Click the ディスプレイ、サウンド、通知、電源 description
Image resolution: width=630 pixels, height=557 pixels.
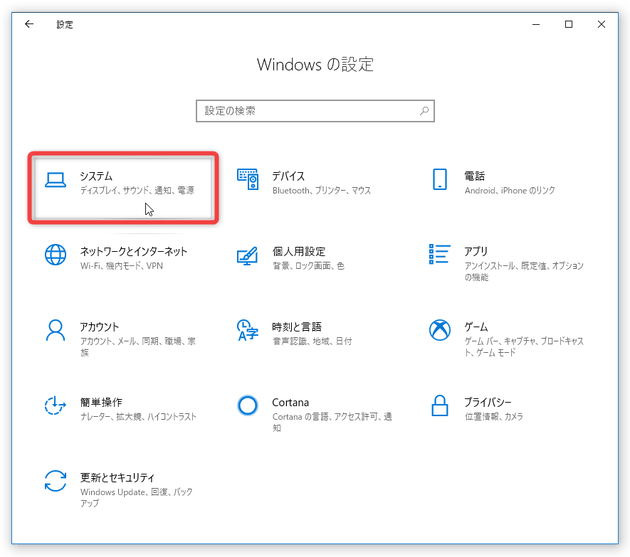coord(137,190)
